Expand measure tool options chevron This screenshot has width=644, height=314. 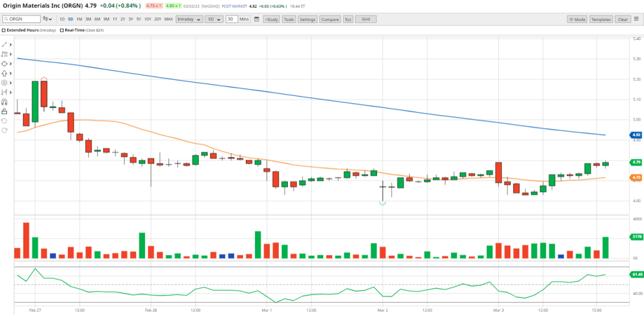(11, 92)
